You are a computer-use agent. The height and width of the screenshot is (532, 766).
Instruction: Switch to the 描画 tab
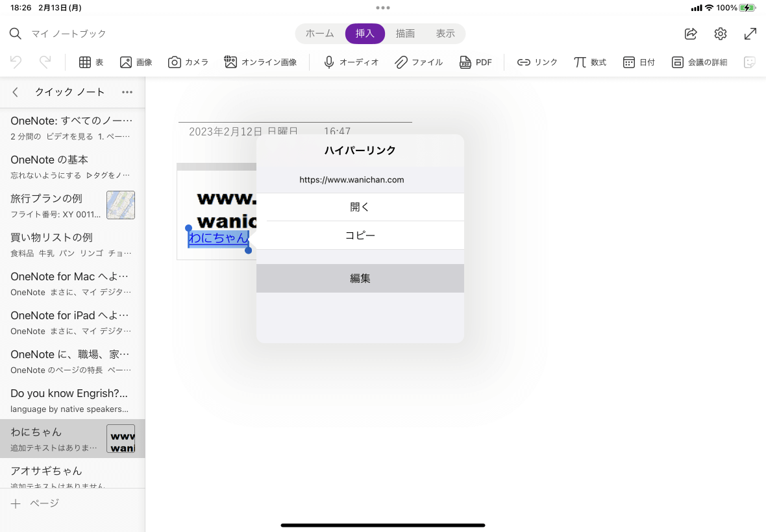405,34
